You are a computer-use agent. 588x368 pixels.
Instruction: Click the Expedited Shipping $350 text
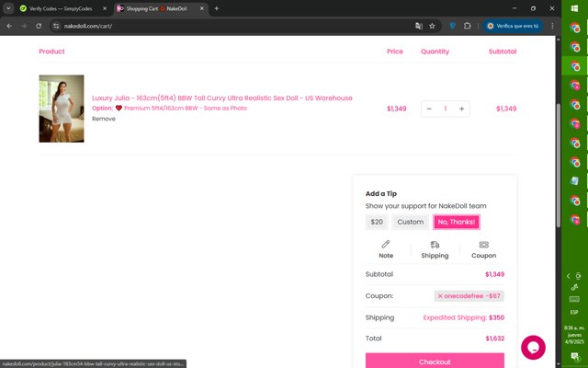pyautogui.click(x=463, y=317)
